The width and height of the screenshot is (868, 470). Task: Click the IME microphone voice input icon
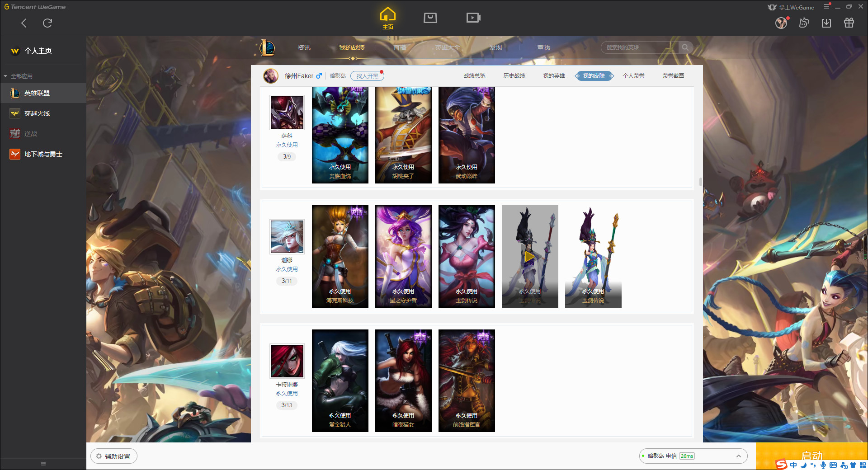(x=823, y=465)
